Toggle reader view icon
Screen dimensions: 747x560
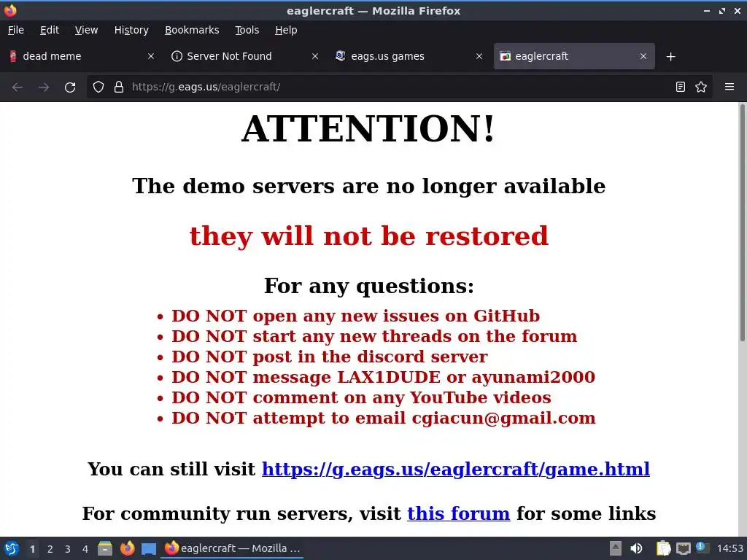click(681, 87)
